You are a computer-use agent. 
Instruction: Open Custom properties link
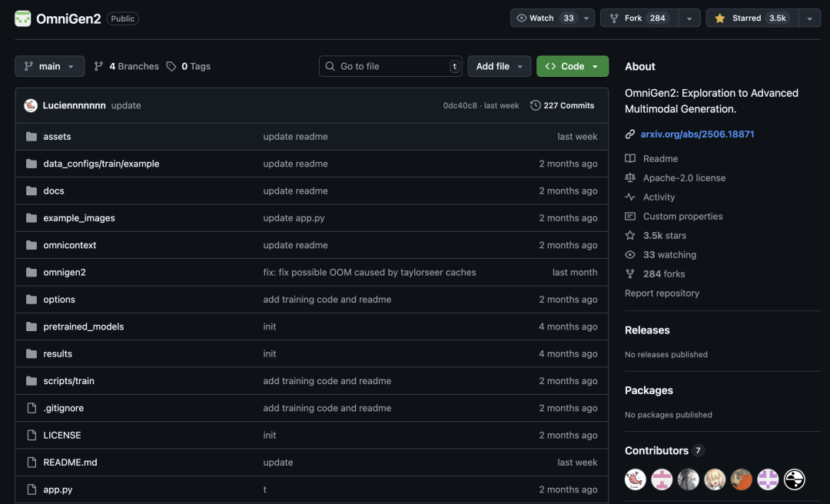(x=683, y=216)
